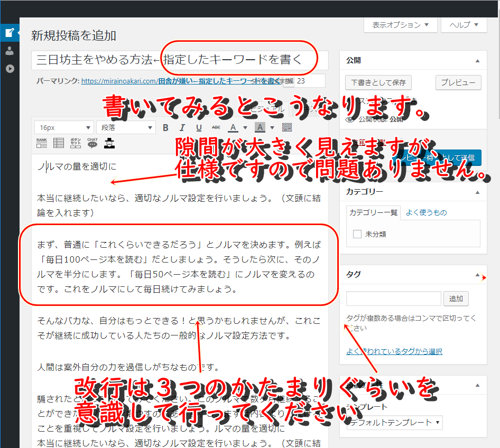Click 下書きとして保存 button

(x=378, y=83)
